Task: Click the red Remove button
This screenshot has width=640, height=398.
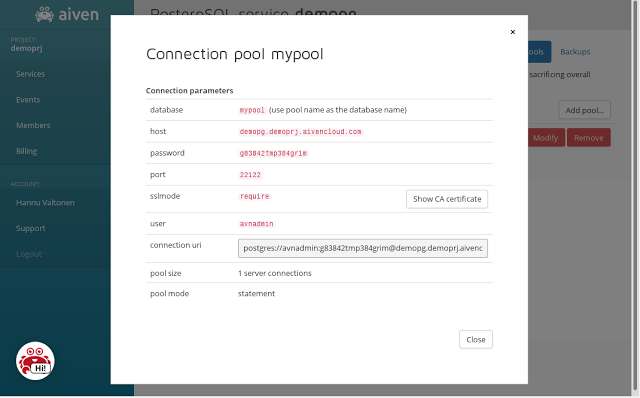Action: (589, 138)
